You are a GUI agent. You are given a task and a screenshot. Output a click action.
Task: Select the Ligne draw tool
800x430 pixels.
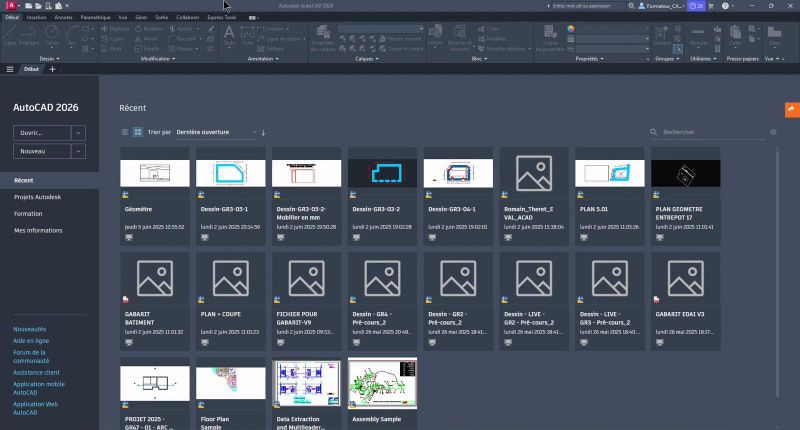[x=10, y=36]
